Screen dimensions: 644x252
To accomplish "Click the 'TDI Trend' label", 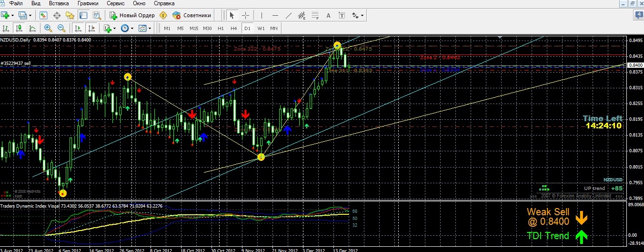I will [548, 236].
